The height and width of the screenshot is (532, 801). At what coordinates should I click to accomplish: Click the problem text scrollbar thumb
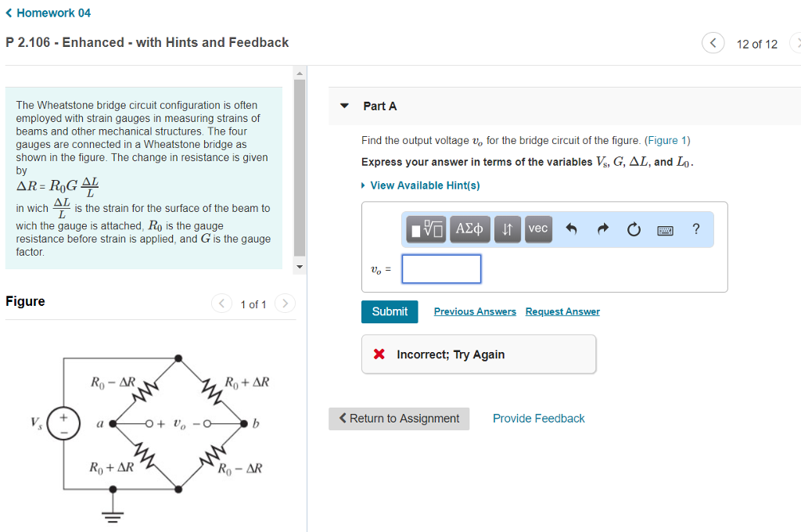299,168
